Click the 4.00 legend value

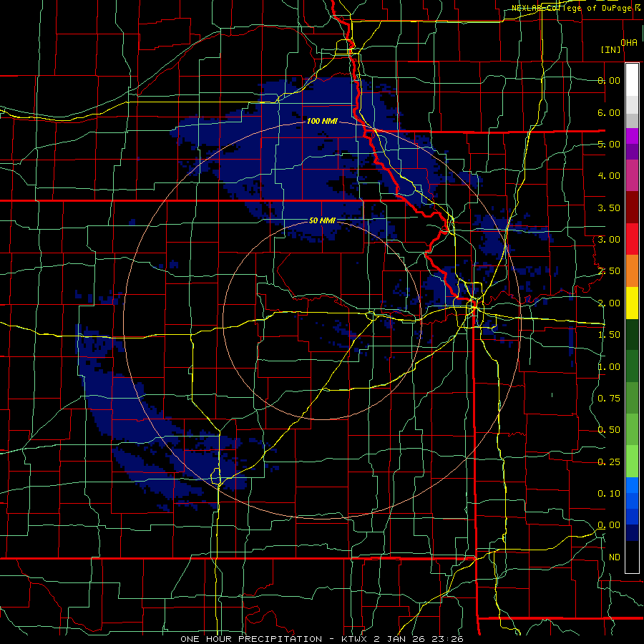[609, 176]
